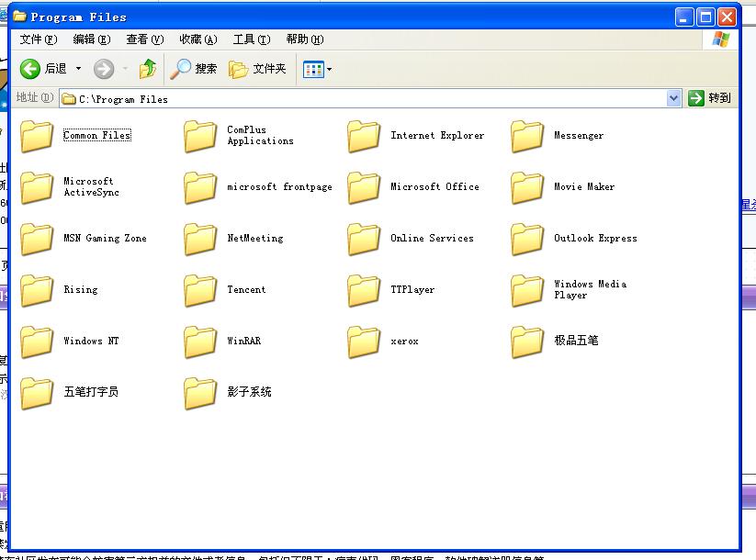Click the Common Files name label

[96, 136]
